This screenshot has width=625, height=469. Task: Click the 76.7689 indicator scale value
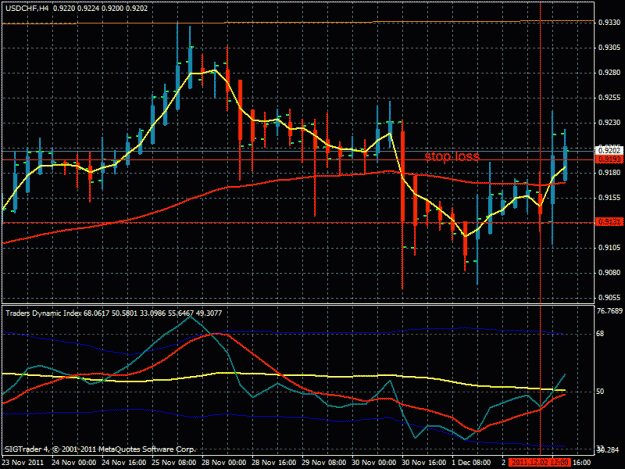[x=610, y=310]
